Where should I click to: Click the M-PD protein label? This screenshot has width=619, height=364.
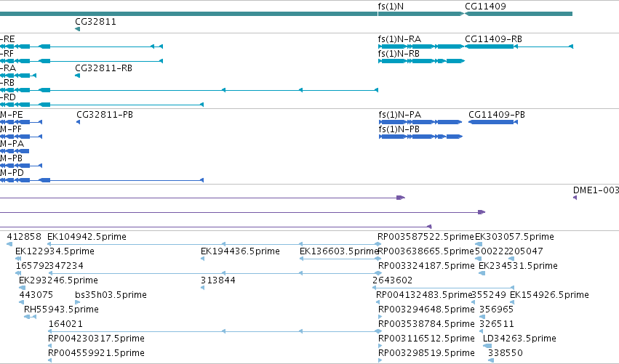(x=12, y=173)
